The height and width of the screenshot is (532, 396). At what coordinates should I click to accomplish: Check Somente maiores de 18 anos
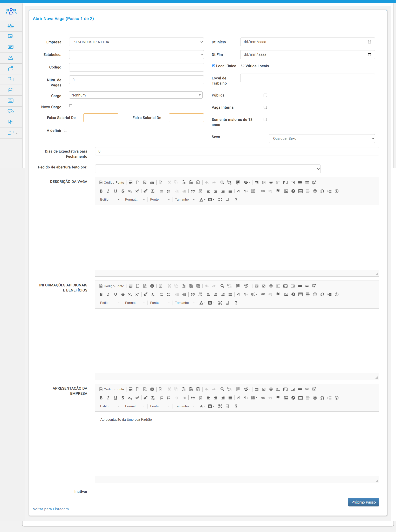(x=265, y=120)
